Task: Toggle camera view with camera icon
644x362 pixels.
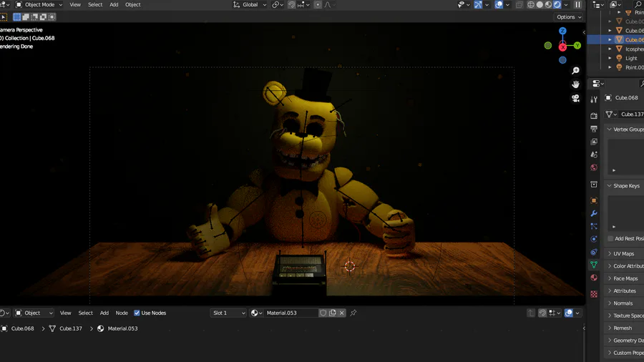Action: click(x=575, y=99)
